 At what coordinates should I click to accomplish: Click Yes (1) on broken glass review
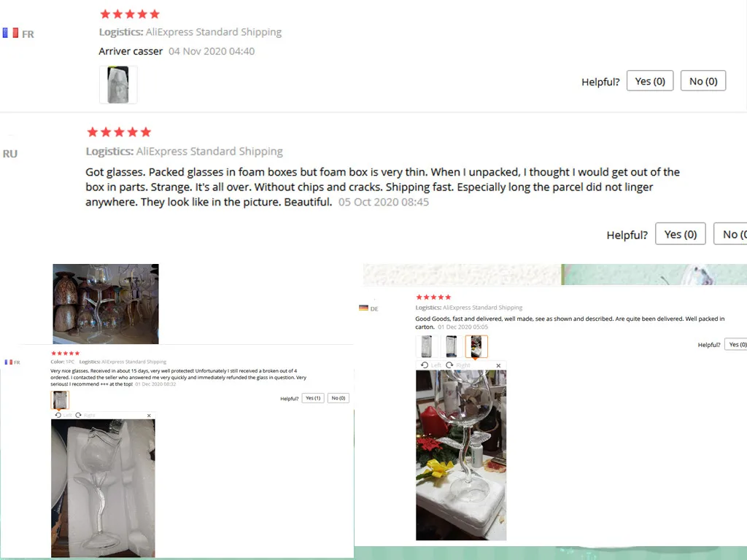tap(313, 398)
